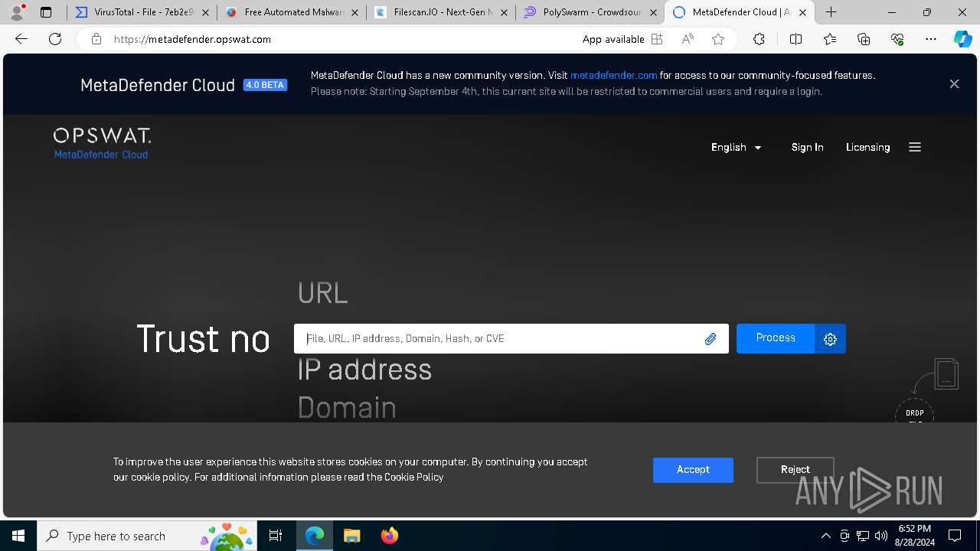Open the Licensing page
The width and height of the screenshot is (980, 551).
click(x=867, y=148)
